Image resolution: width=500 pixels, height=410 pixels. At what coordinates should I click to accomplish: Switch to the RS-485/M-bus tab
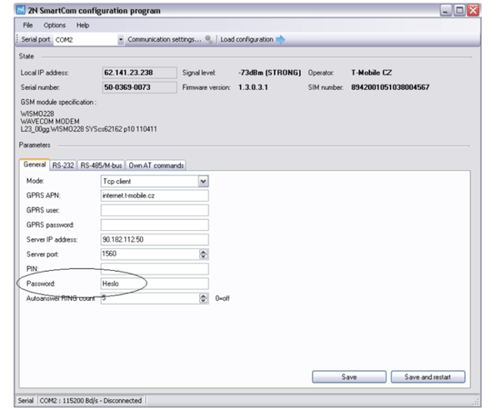click(x=101, y=165)
